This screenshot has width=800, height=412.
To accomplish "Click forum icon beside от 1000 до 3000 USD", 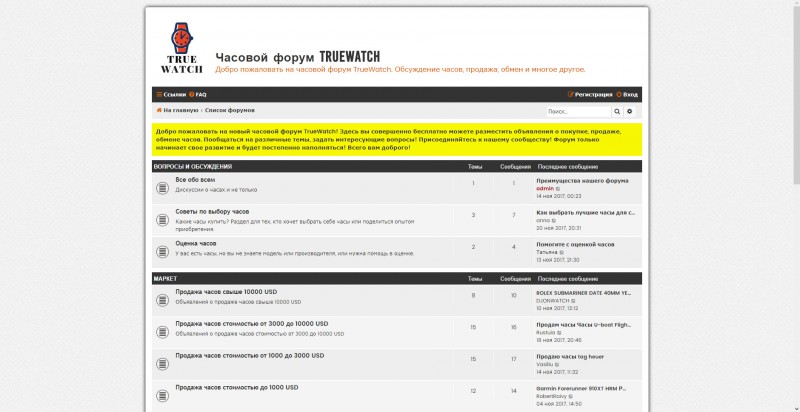I will (162, 364).
